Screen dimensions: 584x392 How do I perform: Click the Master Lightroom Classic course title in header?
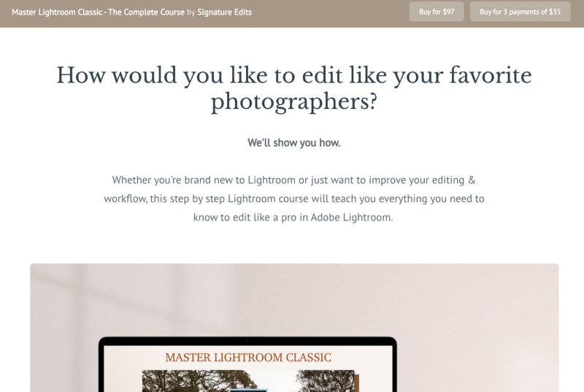98,12
